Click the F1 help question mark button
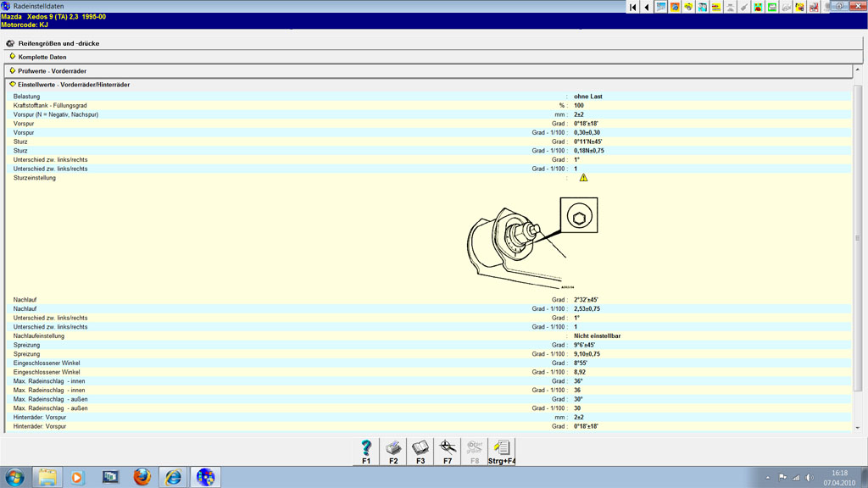The width and height of the screenshot is (868, 488). [366, 451]
